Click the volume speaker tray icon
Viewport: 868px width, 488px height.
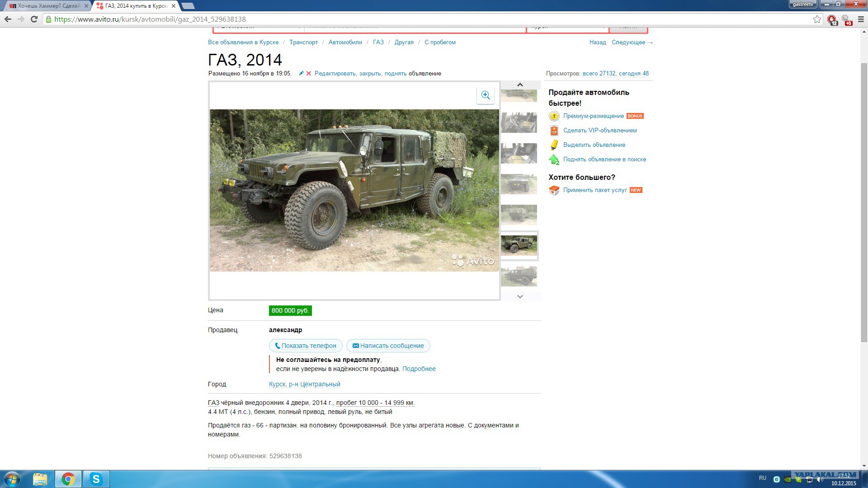click(820, 479)
